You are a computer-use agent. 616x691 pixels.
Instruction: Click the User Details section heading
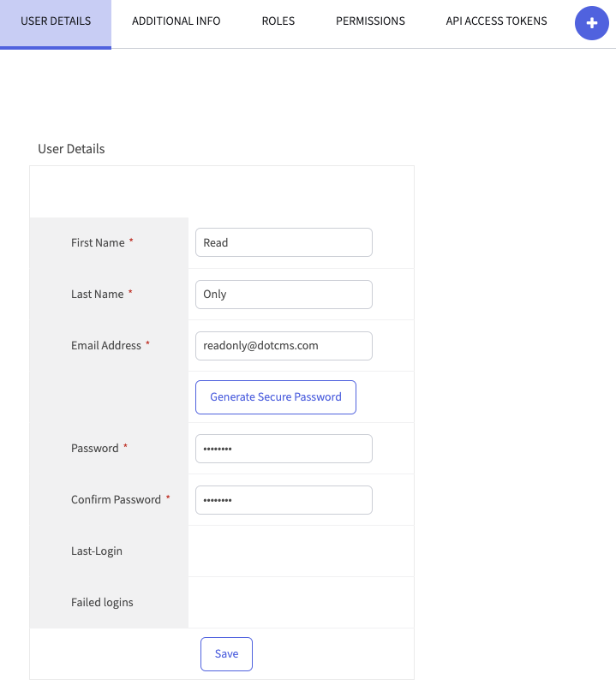[71, 149]
